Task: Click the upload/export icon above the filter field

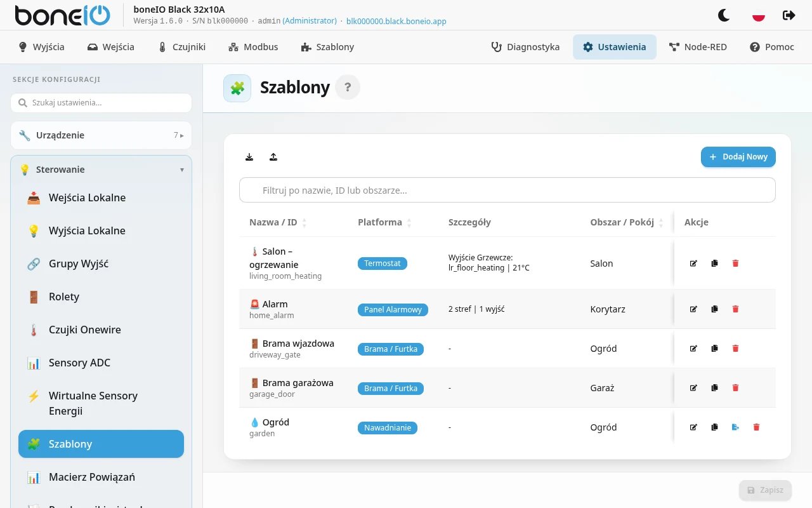Action: click(x=273, y=157)
